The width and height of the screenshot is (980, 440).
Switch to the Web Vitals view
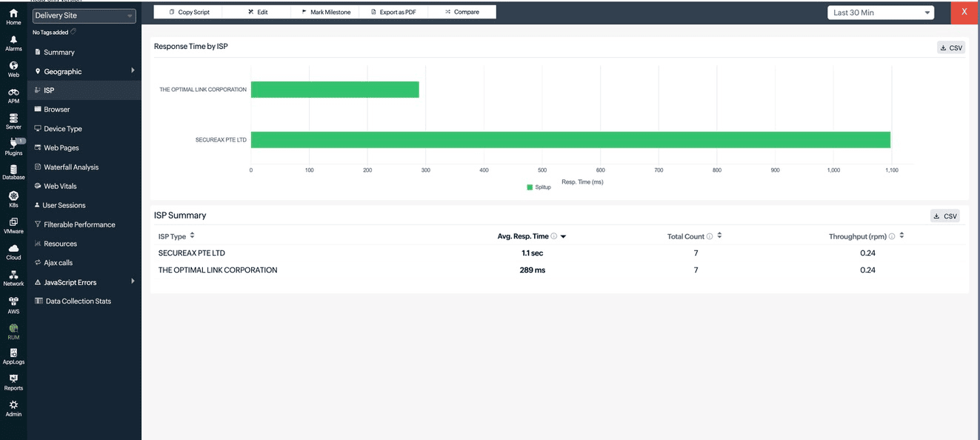coord(60,186)
